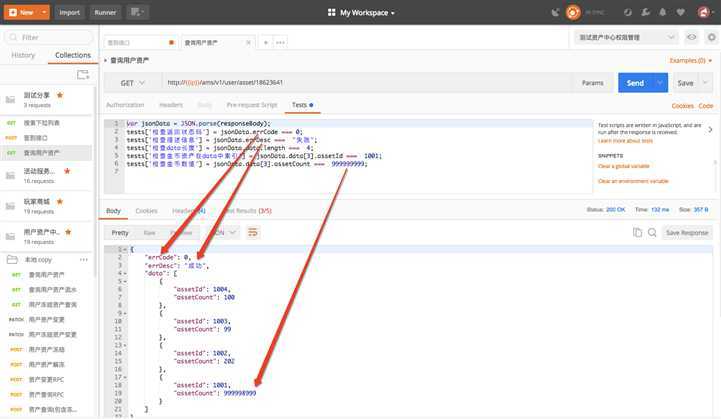This screenshot has height=419, width=721.
Task: Open the tab options three-dot menu
Action: (280, 42)
